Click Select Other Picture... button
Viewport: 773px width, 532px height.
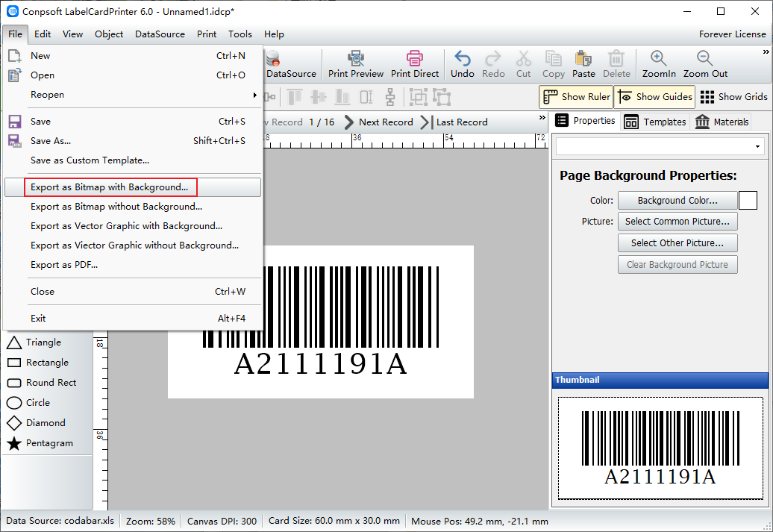pos(677,242)
